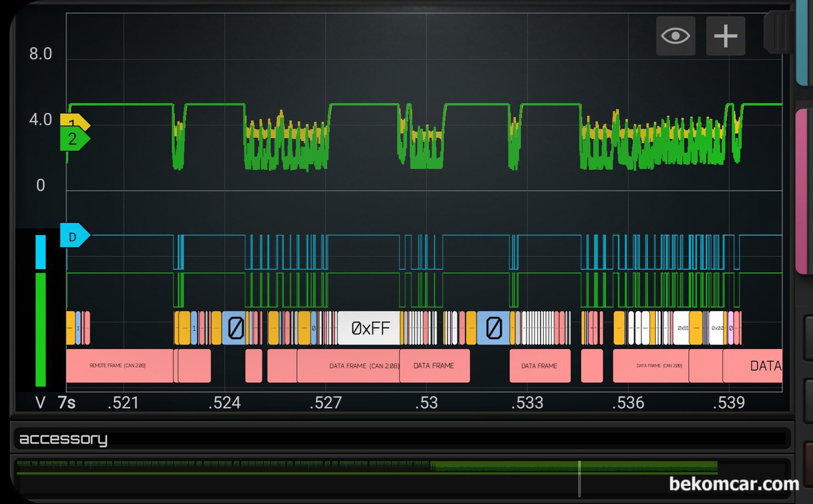Click the 7s time axis label
Screen dimensions: 813x504
click(x=66, y=403)
